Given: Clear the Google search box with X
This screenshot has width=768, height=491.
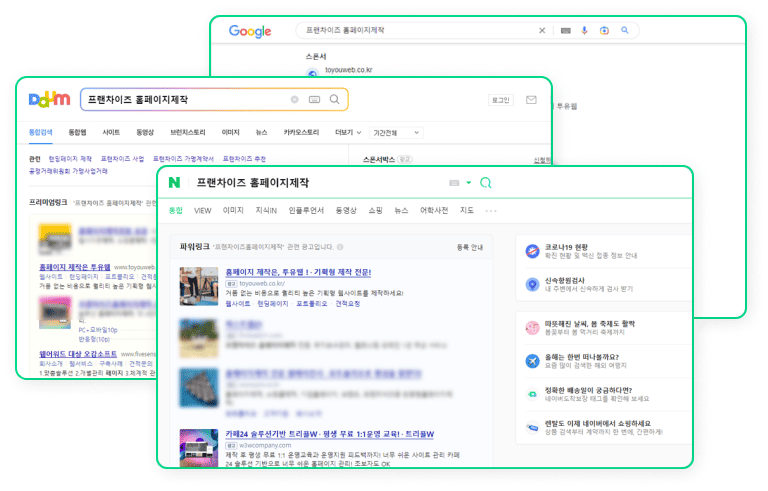Looking at the screenshot, I should pos(543,31).
